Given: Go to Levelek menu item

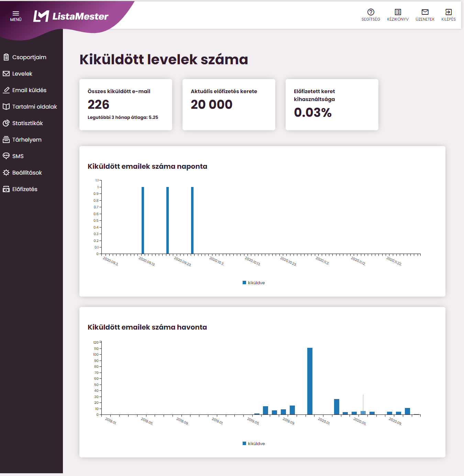Looking at the screenshot, I should point(22,74).
